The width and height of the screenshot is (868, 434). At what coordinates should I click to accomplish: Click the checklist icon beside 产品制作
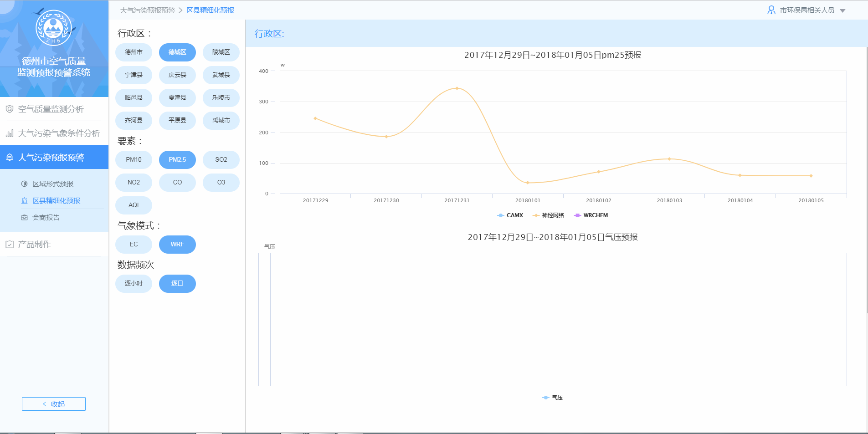pyautogui.click(x=10, y=245)
